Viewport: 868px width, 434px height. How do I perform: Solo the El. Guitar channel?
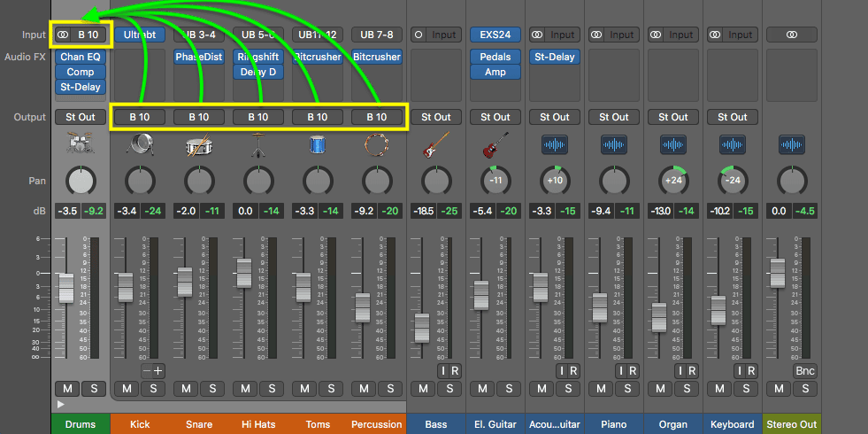[x=509, y=389]
